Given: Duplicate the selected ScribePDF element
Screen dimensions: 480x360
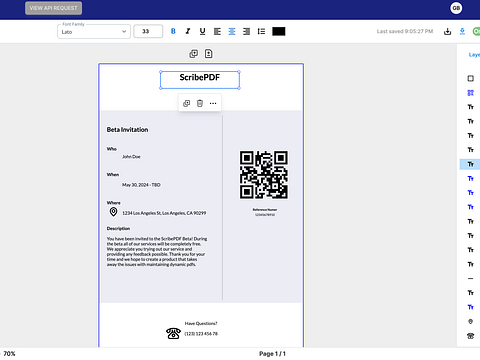Looking at the screenshot, I should [186, 103].
